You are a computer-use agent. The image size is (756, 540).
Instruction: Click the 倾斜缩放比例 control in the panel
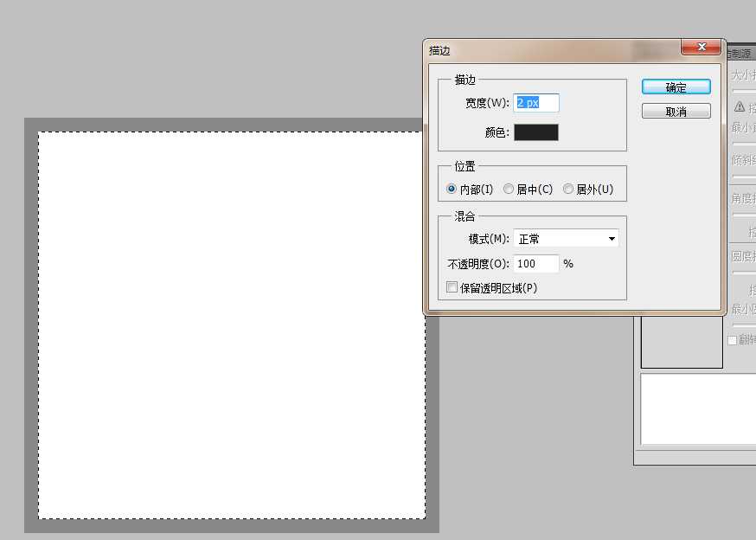(742, 163)
